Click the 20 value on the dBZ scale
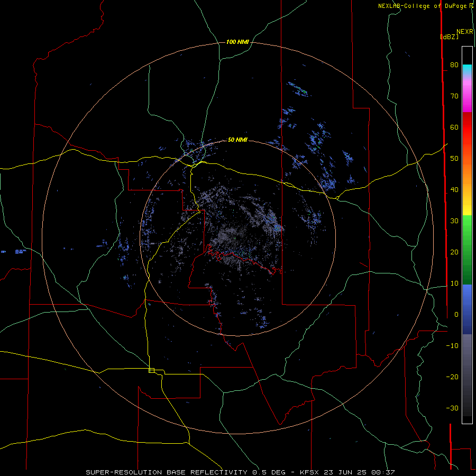Viewport: 476px width, 476px height. point(454,252)
